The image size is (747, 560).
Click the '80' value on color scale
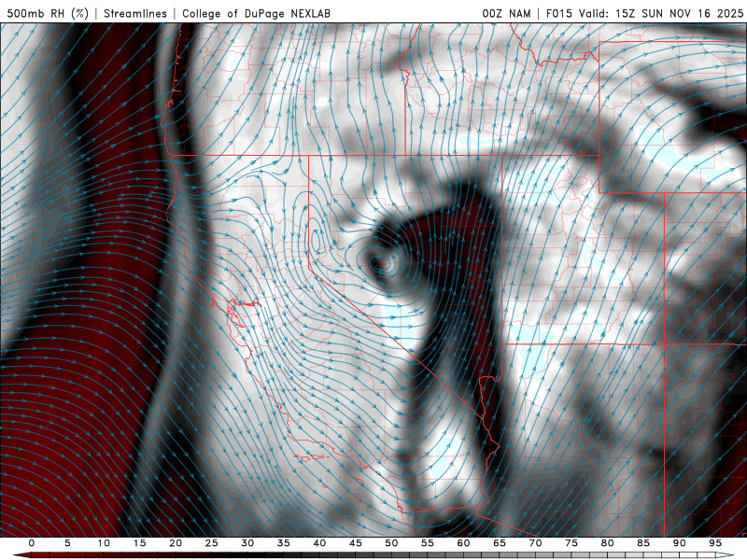point(607,543)
